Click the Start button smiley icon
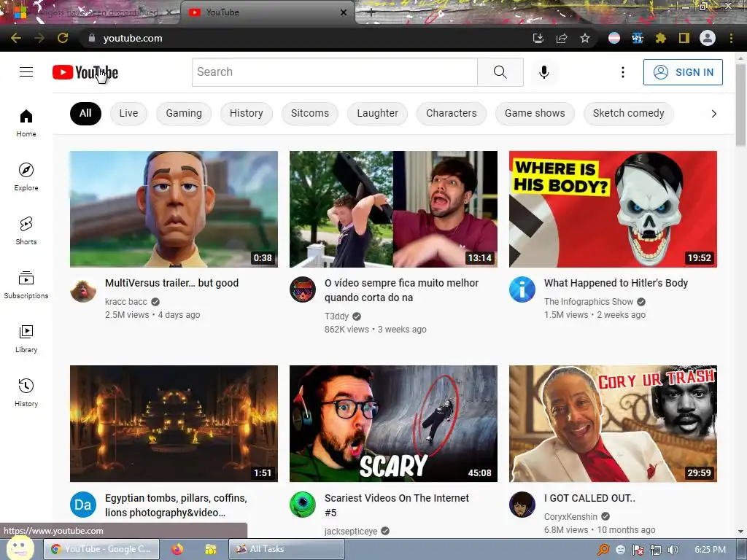The width and height of the screenshot is (747, 560). [20, 548]
